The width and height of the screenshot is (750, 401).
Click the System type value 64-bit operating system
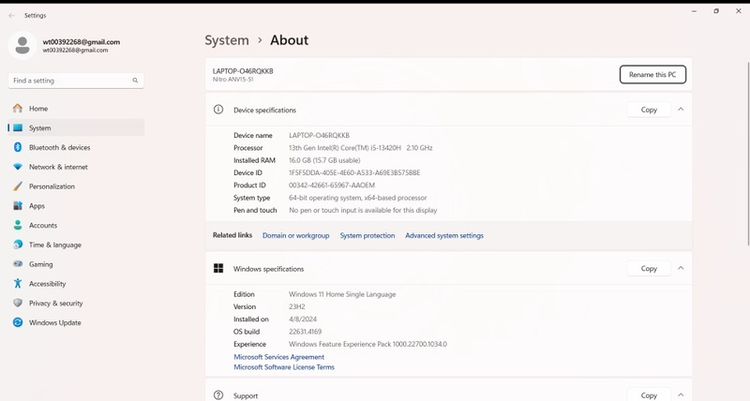point(358,198)
